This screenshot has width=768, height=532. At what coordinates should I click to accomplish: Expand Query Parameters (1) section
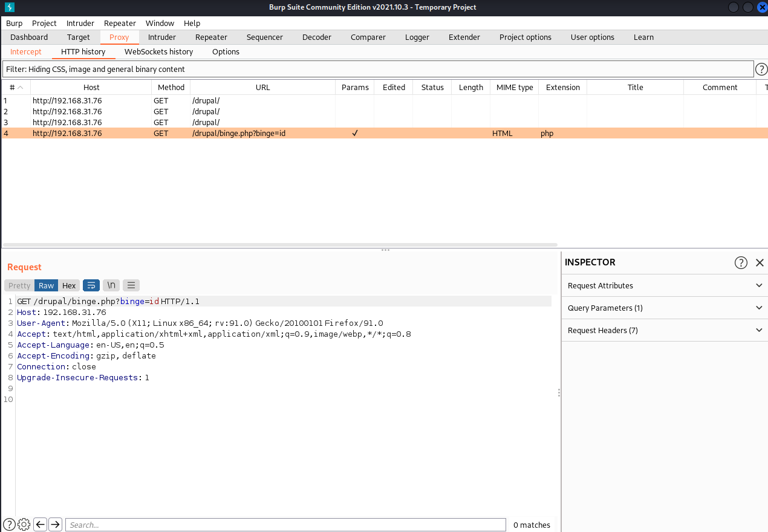(665, 308)
